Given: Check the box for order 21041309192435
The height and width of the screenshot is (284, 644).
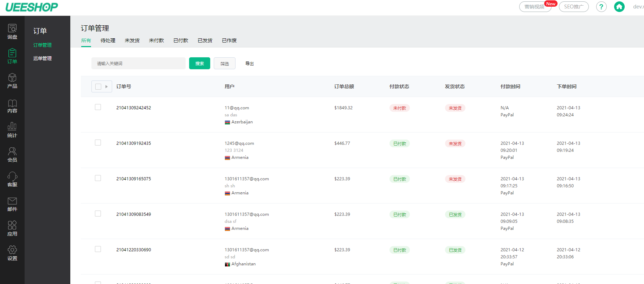Looking at the screenshot, I should coord(98,143).
